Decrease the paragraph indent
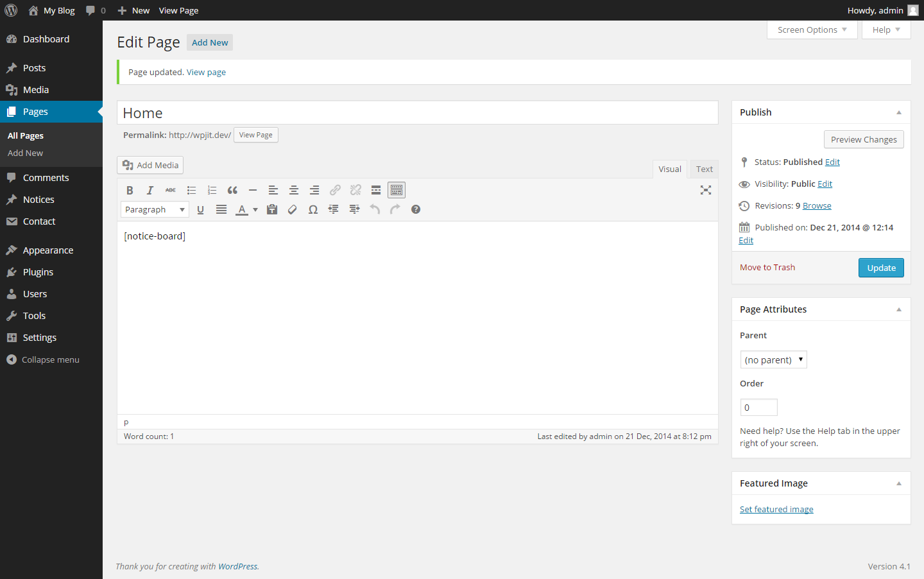This screenshot has height=579, width=924. click(x=334, y=209)
